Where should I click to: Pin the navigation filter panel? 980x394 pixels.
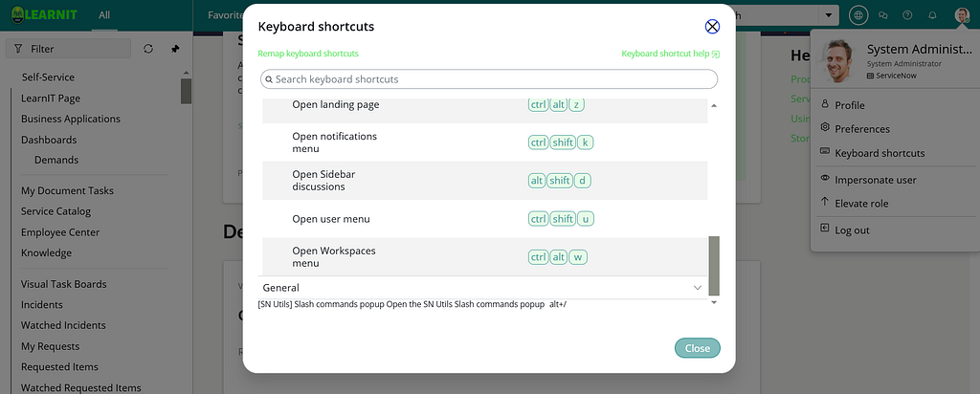pyautogui.click(x=175, y=49)
